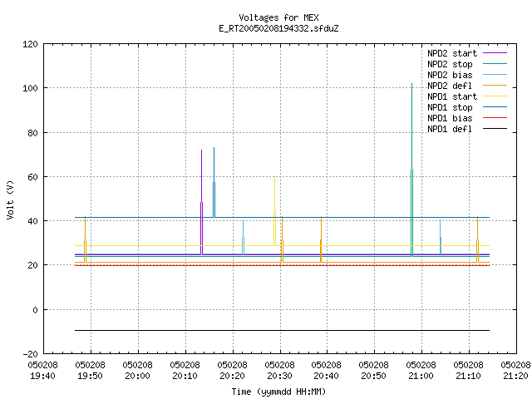Screen dimensions: 532x399
Task: Click the y-axis tick label 60
Action: (x=32, y=177)
